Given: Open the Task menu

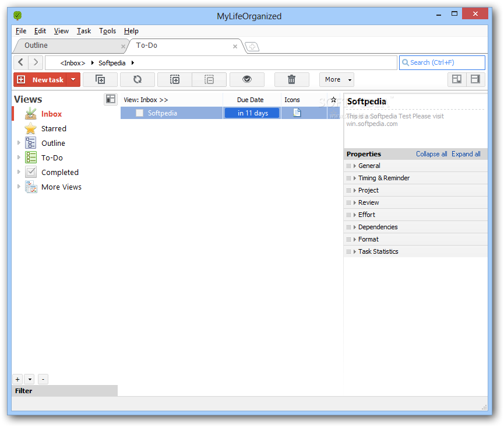Looking at the screenshot, I should coord(84,31).
